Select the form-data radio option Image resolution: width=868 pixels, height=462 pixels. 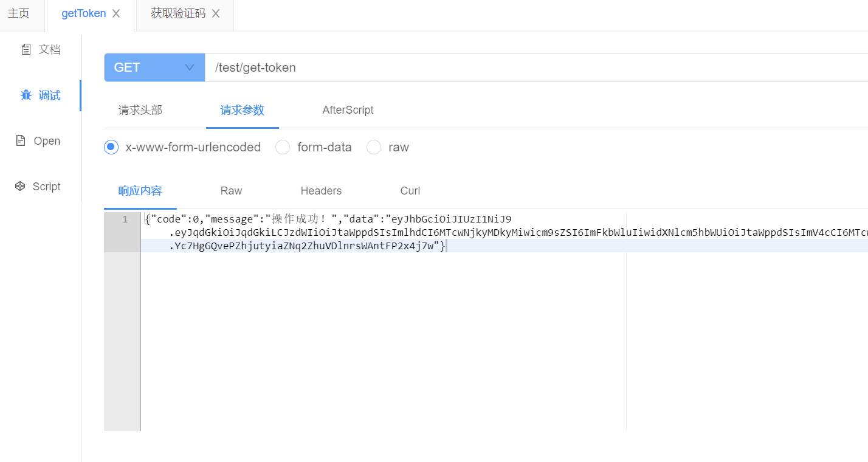(283, 147)
